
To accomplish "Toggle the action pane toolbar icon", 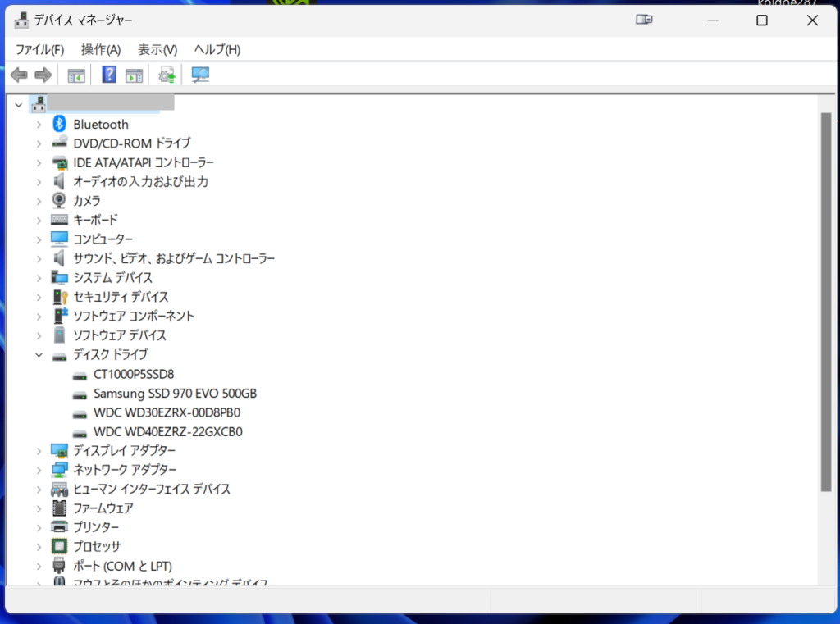I will click(x=134, y=75).
